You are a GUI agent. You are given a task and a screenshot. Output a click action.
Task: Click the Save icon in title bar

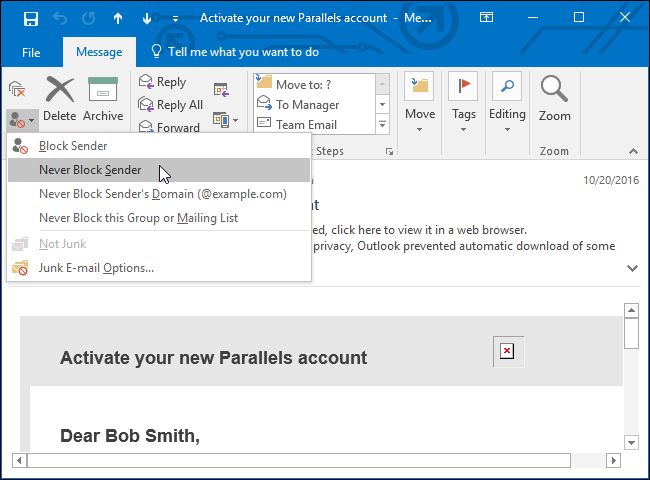[x=31, y=19]
